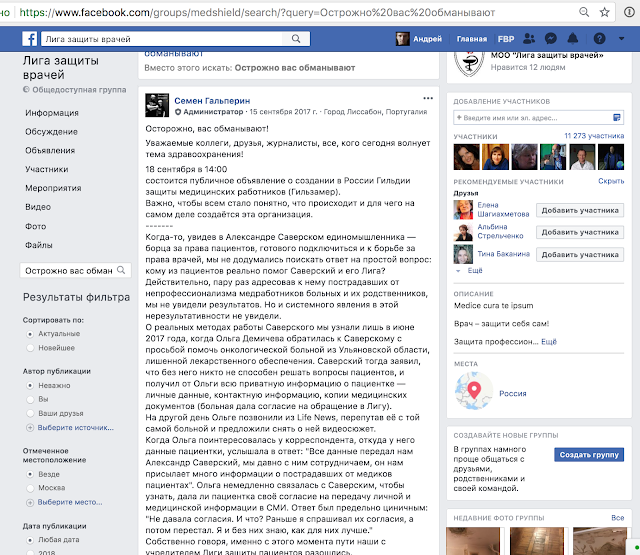Open 11 273 участника link
Viewport: 640px width, 555px height.
click(x=594, y=136)
